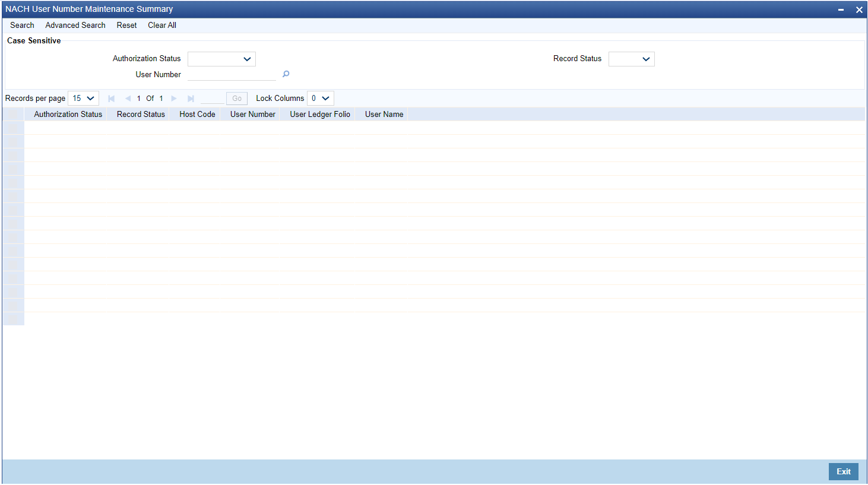This screenshot has width=868, height=485.
Task: Click the page number input beside Go
Action: click(x=212, y=99)
